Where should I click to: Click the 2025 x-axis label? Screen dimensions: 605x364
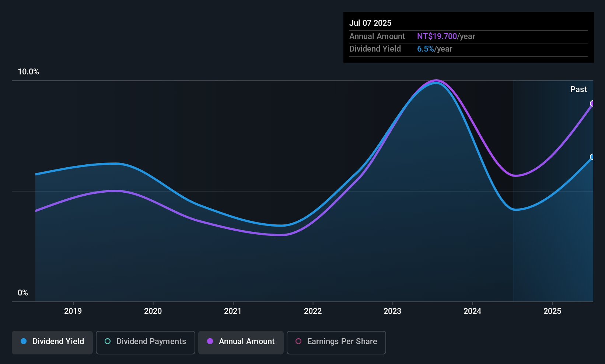point(552,311)
